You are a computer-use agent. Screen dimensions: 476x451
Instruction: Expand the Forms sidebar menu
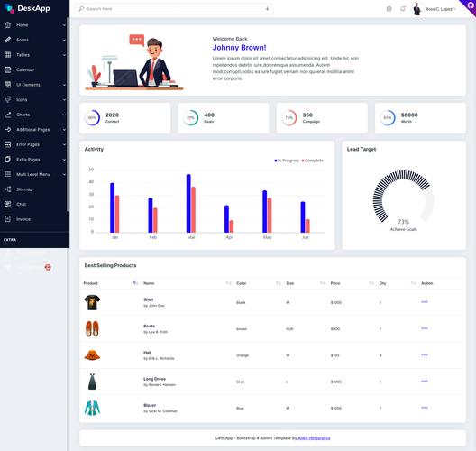pyautogui.click(x=33, y=40)
